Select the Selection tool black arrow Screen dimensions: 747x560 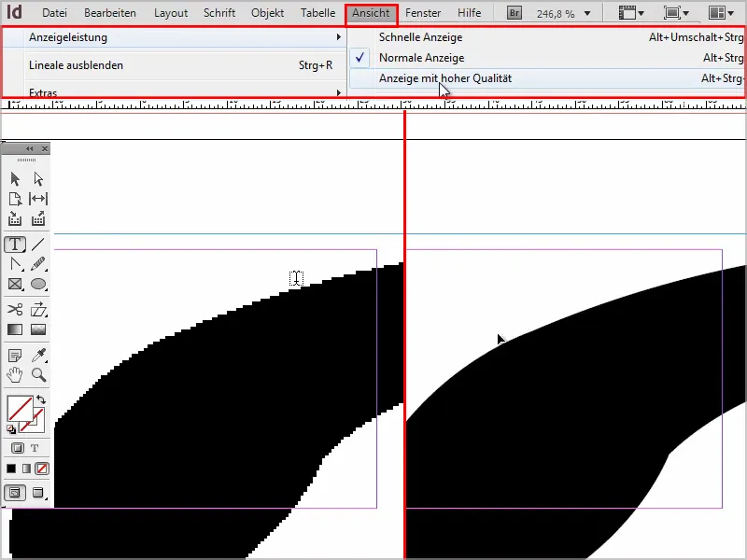(x=15, y=179)
